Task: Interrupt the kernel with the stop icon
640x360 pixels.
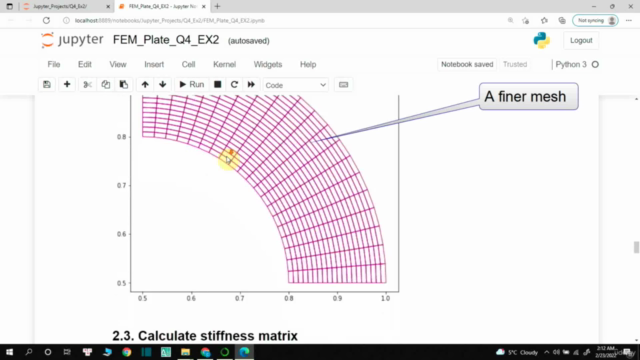Action: coord(218,84)
